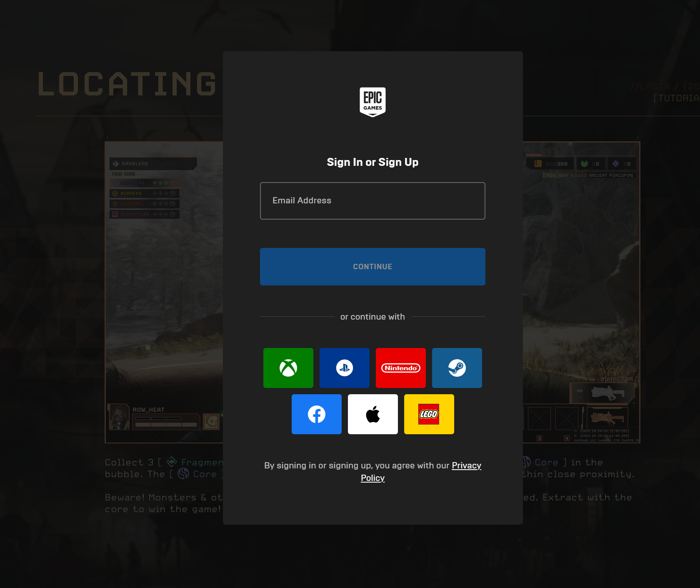The image size is (700, 588).
Task: Click 'Beware! Monsters' text in background
Action: [150, 498]
